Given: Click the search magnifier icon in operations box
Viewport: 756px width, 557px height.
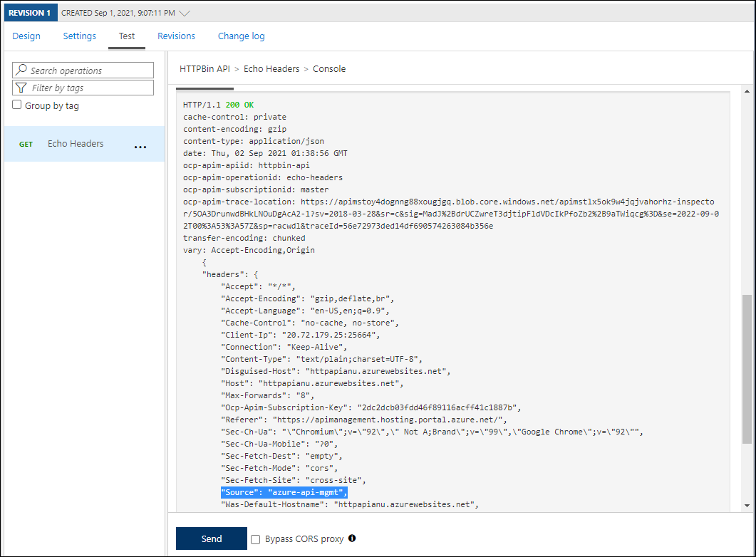Looking at the screenshot, I should pos(21,71).
